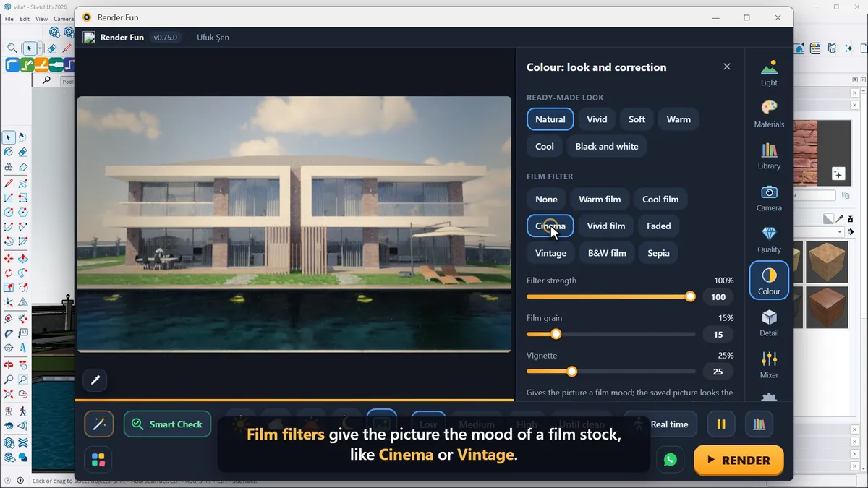This screenshot has width=868, height=488.
Task: Open the Mixer panel in the sidebar
Action: [769, 365]
